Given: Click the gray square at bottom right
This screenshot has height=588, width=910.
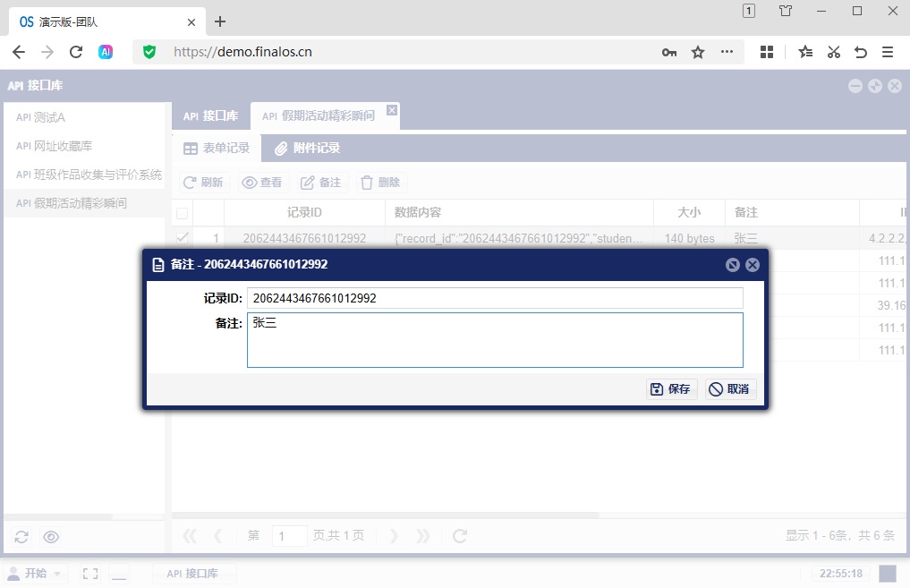Looking at the screenshot, I should click(x=888, y=574).
